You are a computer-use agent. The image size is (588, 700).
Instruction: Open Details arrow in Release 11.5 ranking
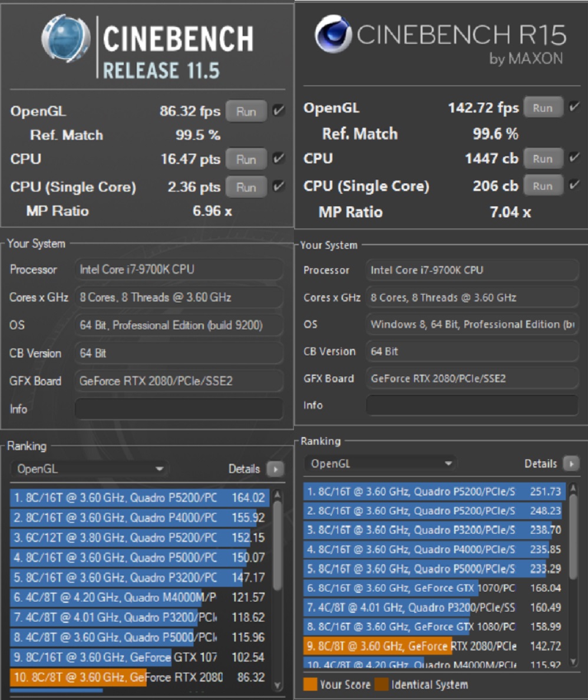(275, 469)
